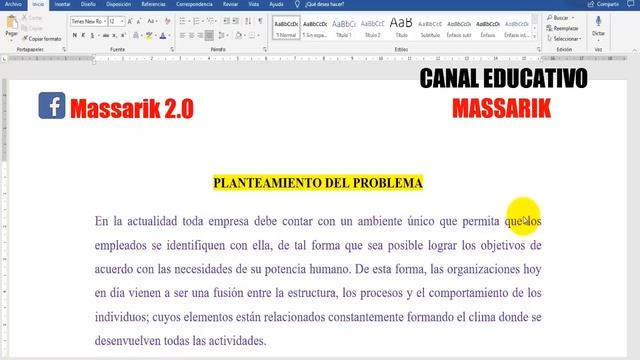Align text left

point(182,36)
